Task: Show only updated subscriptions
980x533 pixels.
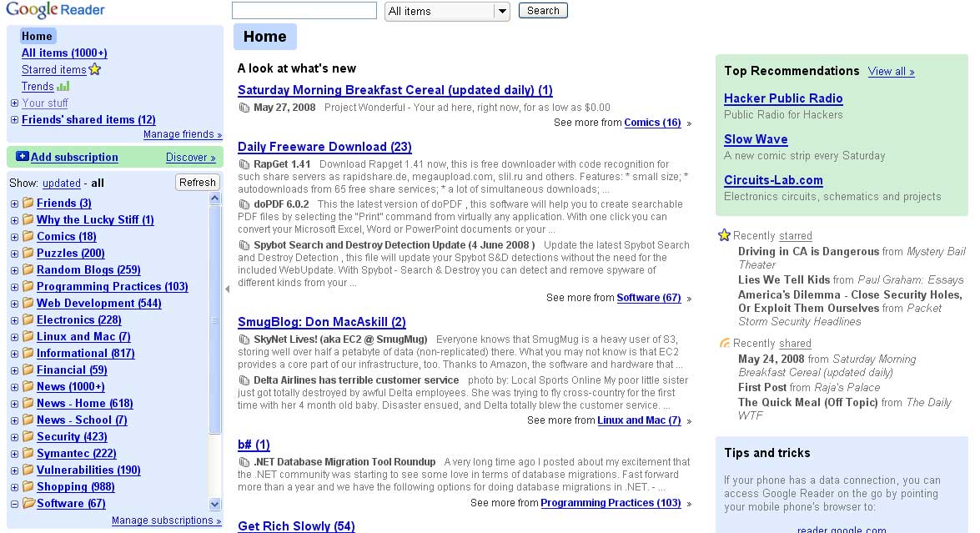Action: tap(61, 183)
